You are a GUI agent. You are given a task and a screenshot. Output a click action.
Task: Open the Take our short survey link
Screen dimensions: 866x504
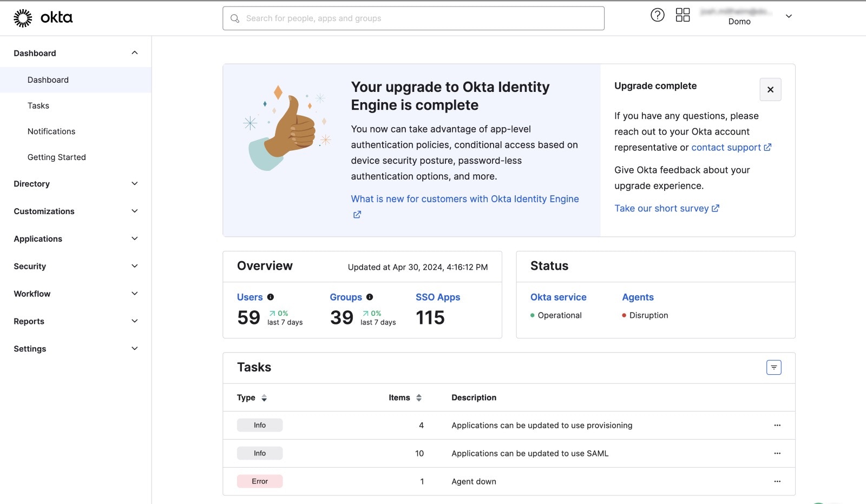662,208
